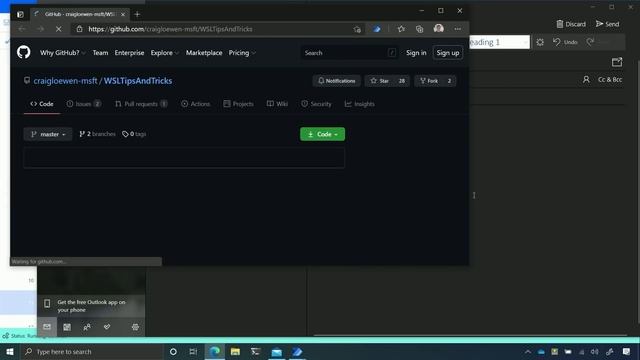Open Edge Favorites star icon
640x360 pixels.
click(401, 29)
